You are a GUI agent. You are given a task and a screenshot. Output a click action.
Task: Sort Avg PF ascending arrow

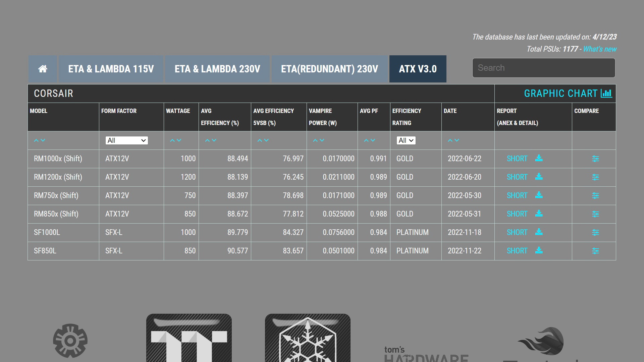366,140
